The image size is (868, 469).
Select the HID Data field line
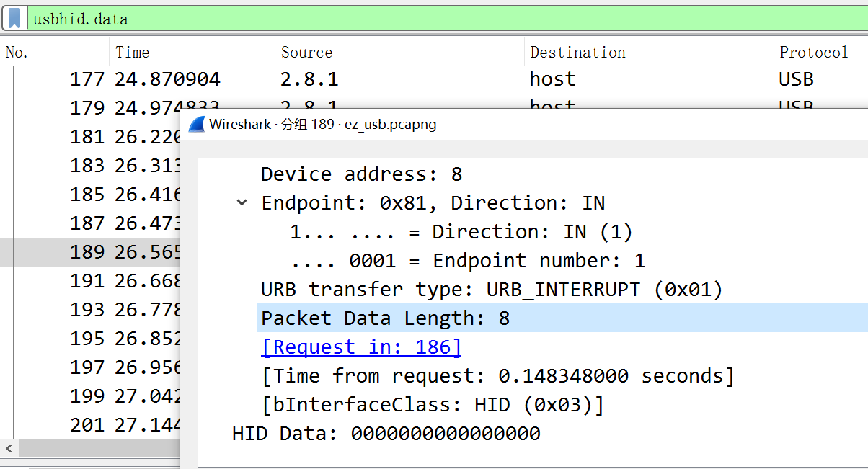pyautogui.click(x=386, y=434)
